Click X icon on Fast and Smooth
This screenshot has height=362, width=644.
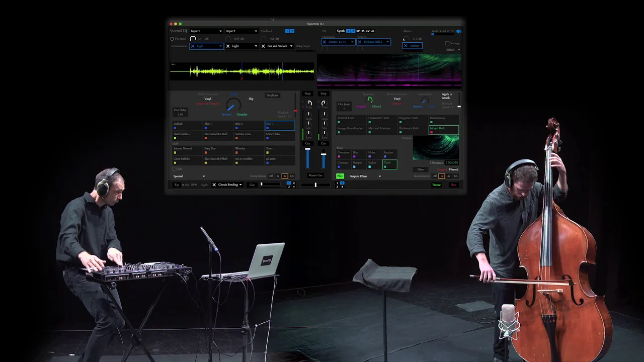(x=263, y=46)
